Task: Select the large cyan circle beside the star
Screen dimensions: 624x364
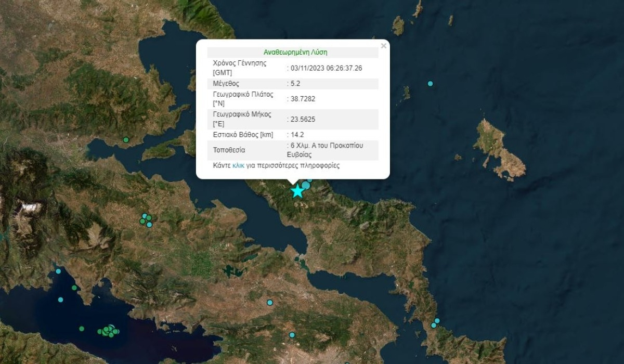Action: coord(306,186)
